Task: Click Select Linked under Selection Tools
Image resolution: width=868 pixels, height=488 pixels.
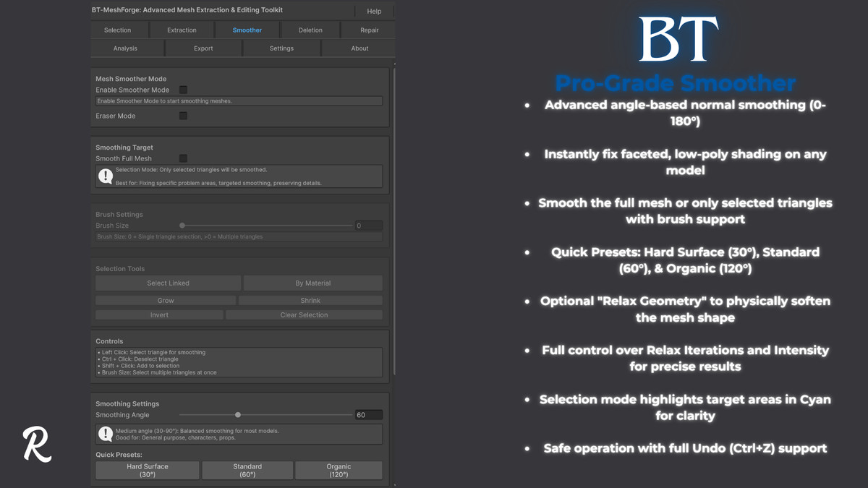Action: click(168, 283)
